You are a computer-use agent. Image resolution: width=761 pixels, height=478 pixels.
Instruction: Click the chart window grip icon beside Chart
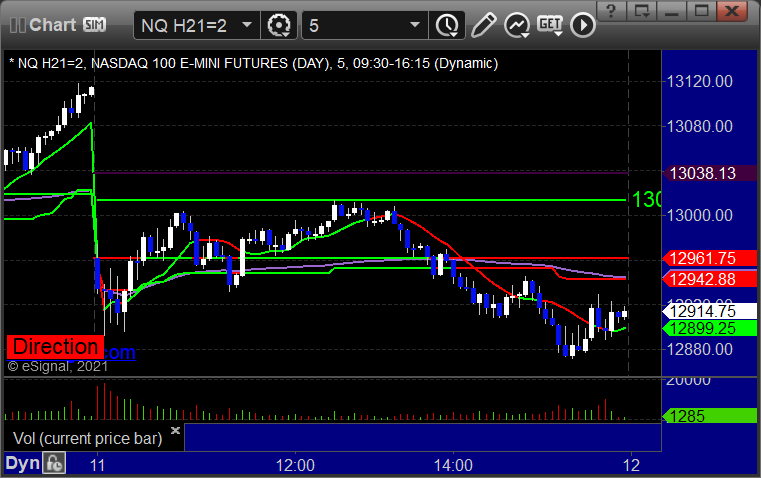coord(17,25)
